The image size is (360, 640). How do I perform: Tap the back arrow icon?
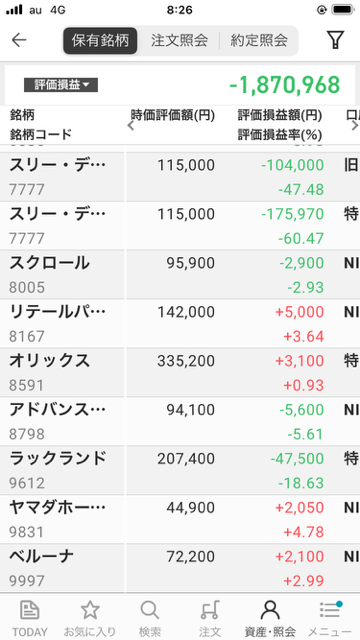(19, 40)
